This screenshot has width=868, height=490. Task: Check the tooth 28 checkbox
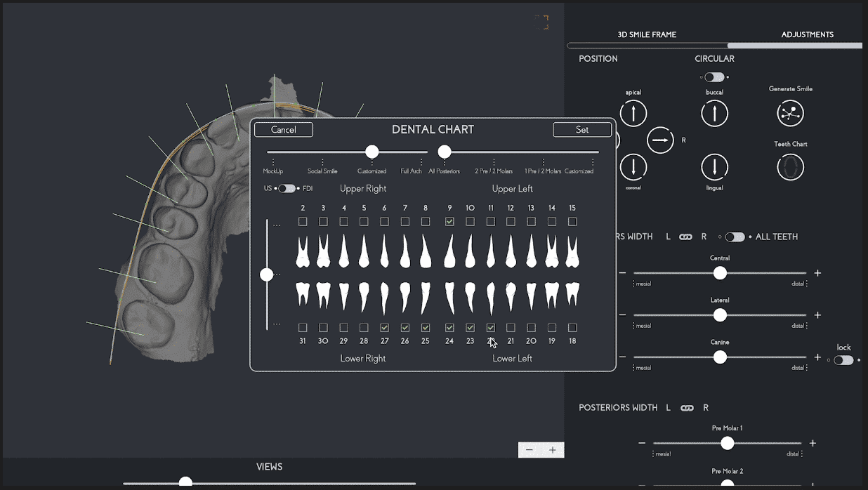click(x=364, y=328)
